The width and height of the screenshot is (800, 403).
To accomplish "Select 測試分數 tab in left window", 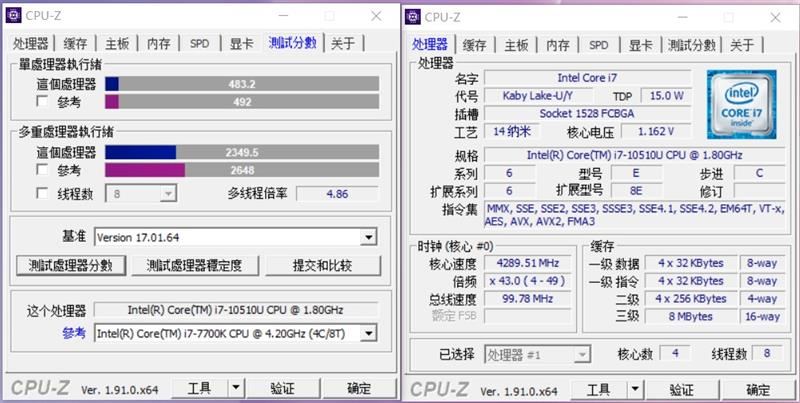I will click(293, 42).
